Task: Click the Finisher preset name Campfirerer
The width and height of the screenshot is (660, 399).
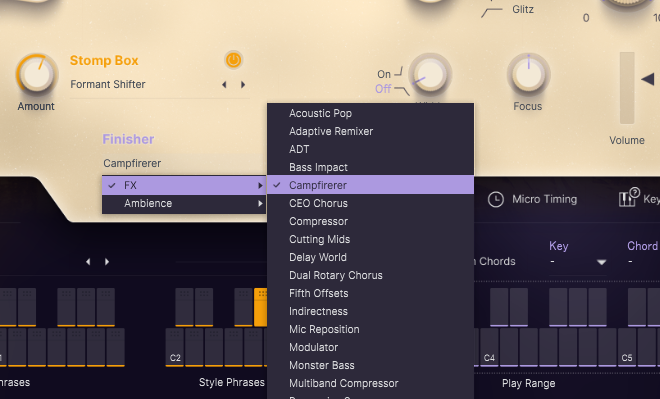Action: pyautogui.click(x=132, y=163)
